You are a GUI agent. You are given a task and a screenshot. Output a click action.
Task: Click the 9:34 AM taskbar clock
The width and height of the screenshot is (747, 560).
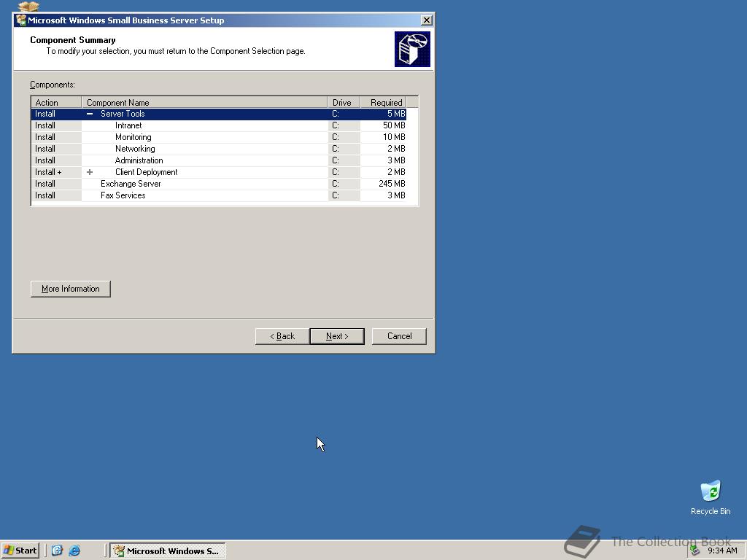pyautogui.click(x=722, y=551)
